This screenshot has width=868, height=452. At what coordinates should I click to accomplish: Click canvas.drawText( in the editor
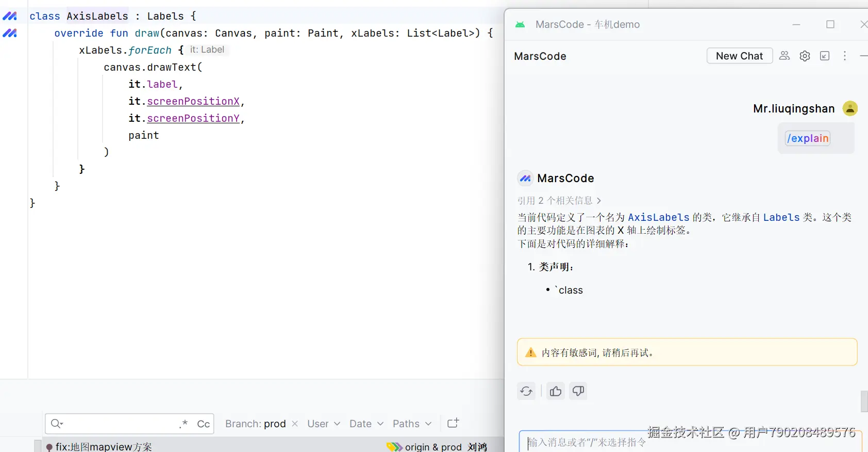(x=153, y=67)
